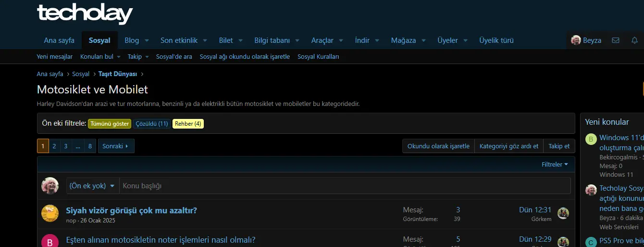Click the techolay logo

[x=85, y=13]
